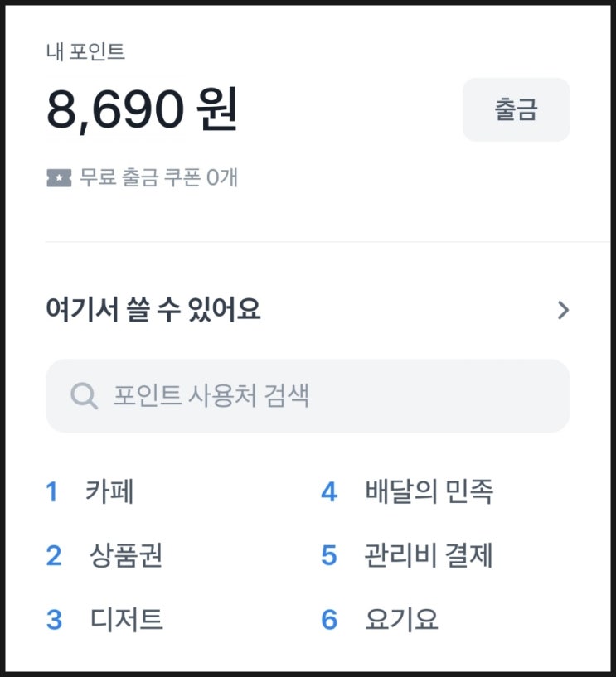Click the rank number 6 beside 요기요
Image resolution: width=616 pixels, height=677 pixels.
pyautogui.click(x=329, y=620)
